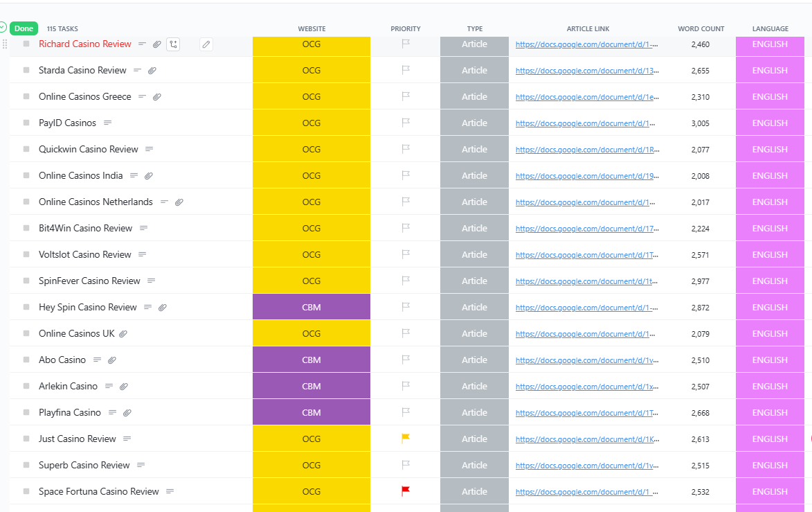Click yellow priority flag for Just Casino Review
Screen dimensions: 812x512
[x=406, y=439]
